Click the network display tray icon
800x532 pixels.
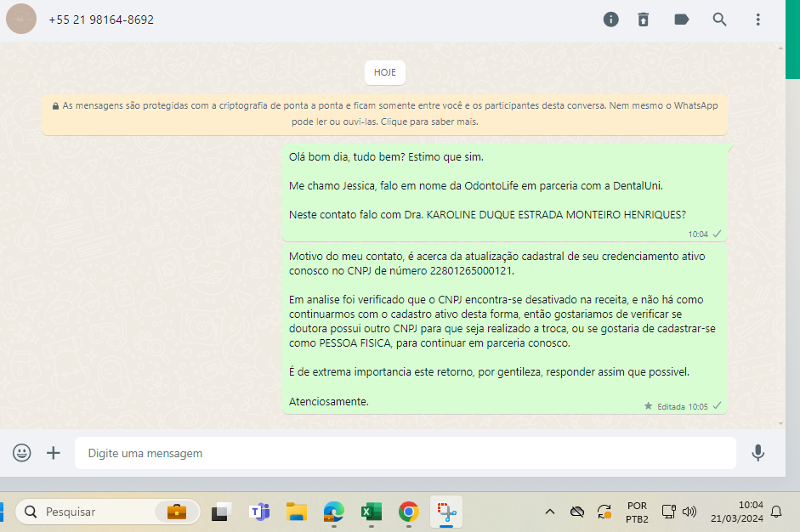669,512
